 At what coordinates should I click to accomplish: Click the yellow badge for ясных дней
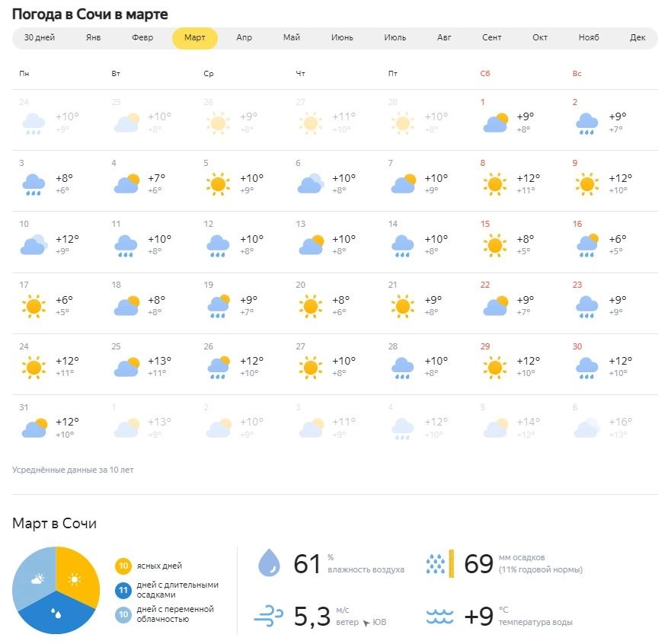click(x=123, y=566)
